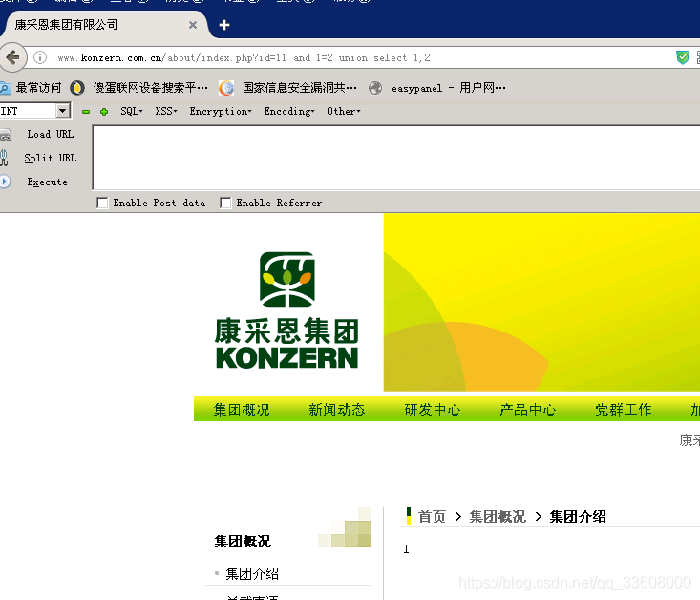Click the browser back arrow button
The height and width of the screenshot is (600, 700).
click(12, 57)
